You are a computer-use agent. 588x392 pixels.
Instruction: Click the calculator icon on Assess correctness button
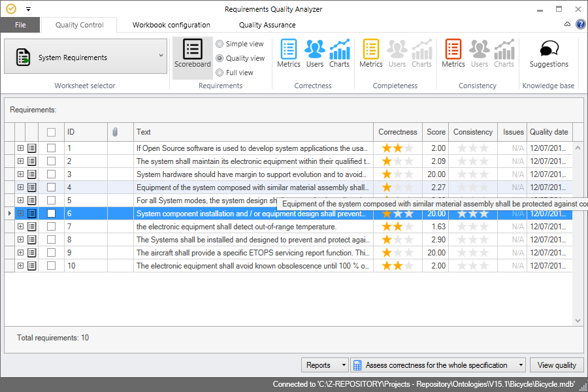coord(357,365)
